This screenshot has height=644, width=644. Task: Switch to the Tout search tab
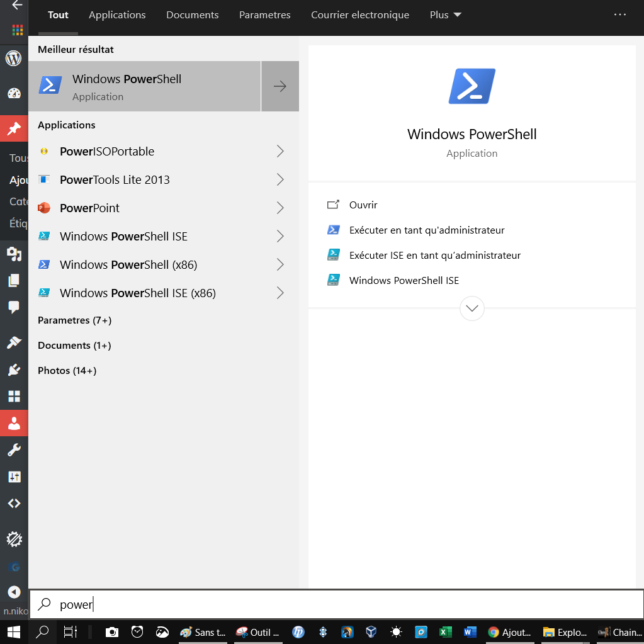coord(58,15)
